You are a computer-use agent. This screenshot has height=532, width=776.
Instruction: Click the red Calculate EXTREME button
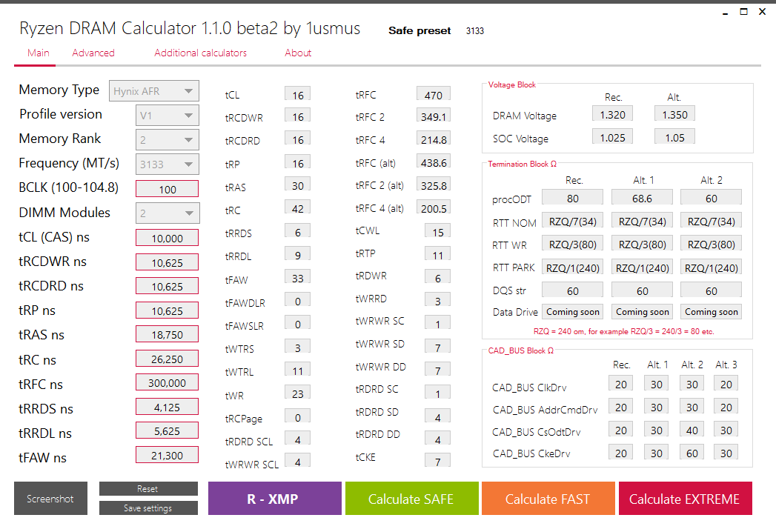pyautogui.click(x=686, y=499)
